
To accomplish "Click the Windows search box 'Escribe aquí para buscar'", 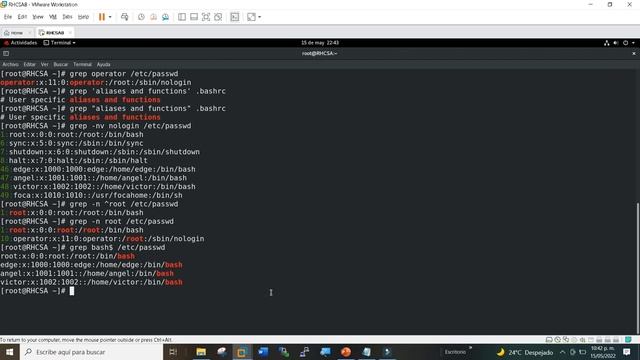I will point(91,352).
